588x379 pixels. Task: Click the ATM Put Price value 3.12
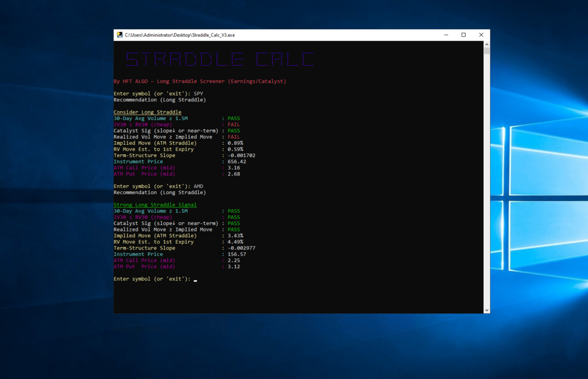(x=233, y=267)
